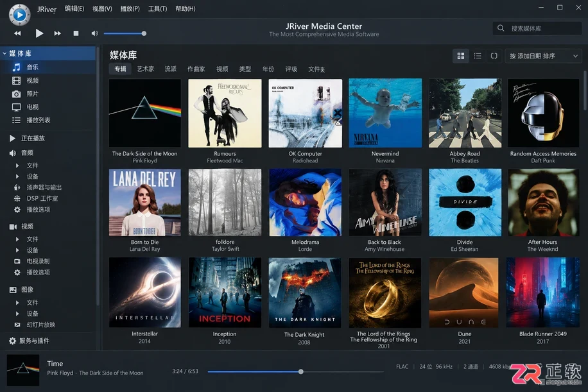Screen dimensions: 588x392
Task: Skip to the previous track
Action: pos(17,33)
